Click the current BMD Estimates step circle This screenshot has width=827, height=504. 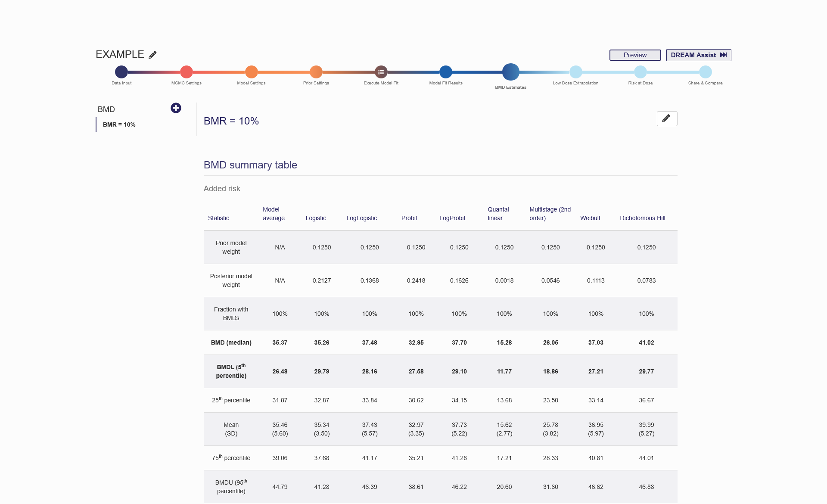(x=510, y=72)
